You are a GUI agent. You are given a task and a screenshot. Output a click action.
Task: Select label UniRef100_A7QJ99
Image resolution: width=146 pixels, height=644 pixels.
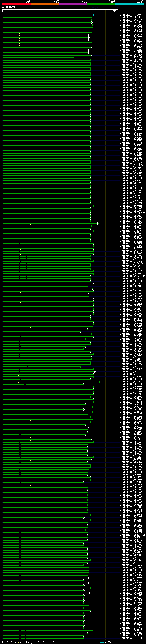tap(131, 58)
